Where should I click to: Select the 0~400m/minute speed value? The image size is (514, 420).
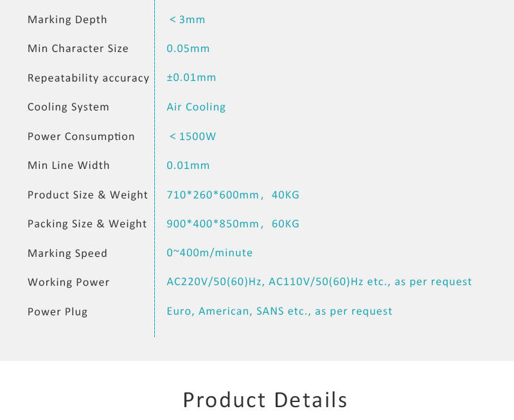click(209, 252)
